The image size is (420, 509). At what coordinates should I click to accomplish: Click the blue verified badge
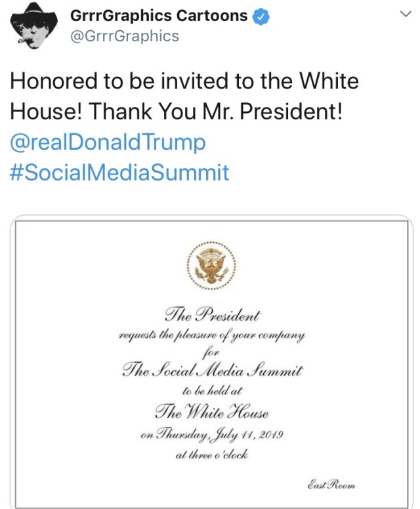[x=262, y=16]
